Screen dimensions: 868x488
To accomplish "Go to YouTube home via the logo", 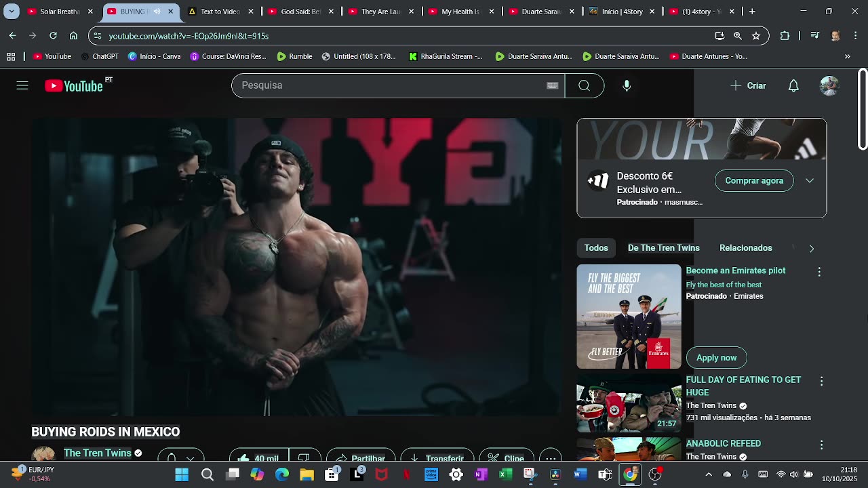I will coord(74,85).
